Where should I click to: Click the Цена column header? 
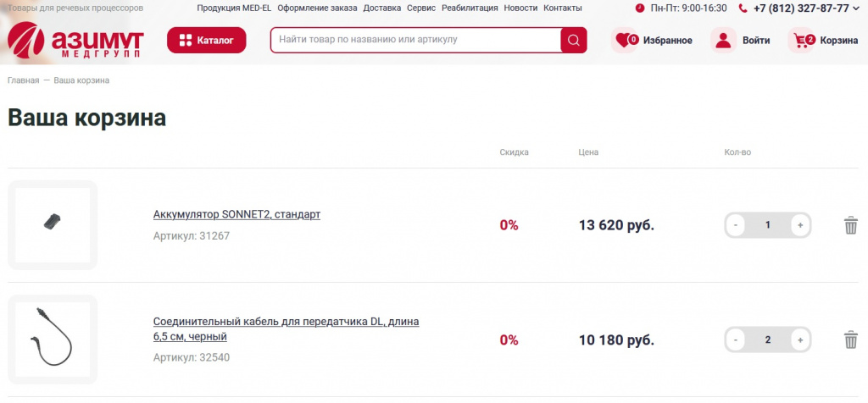[588, 152]
